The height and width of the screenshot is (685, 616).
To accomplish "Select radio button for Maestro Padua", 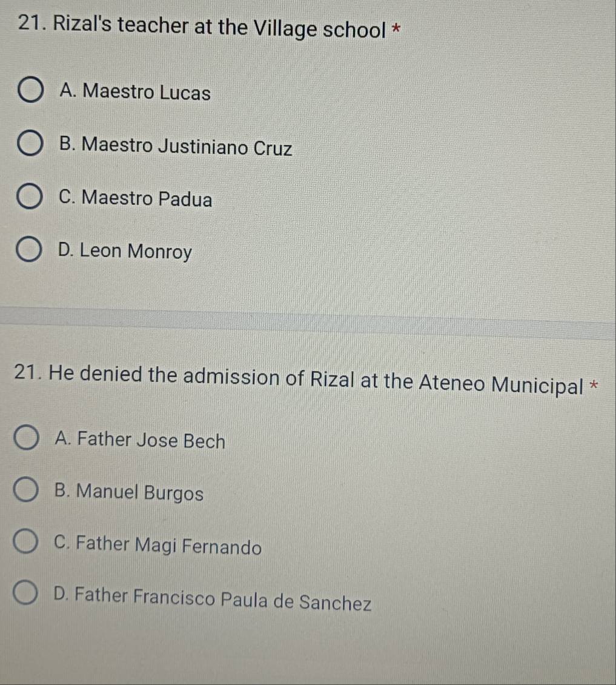I will pos(31,195).
